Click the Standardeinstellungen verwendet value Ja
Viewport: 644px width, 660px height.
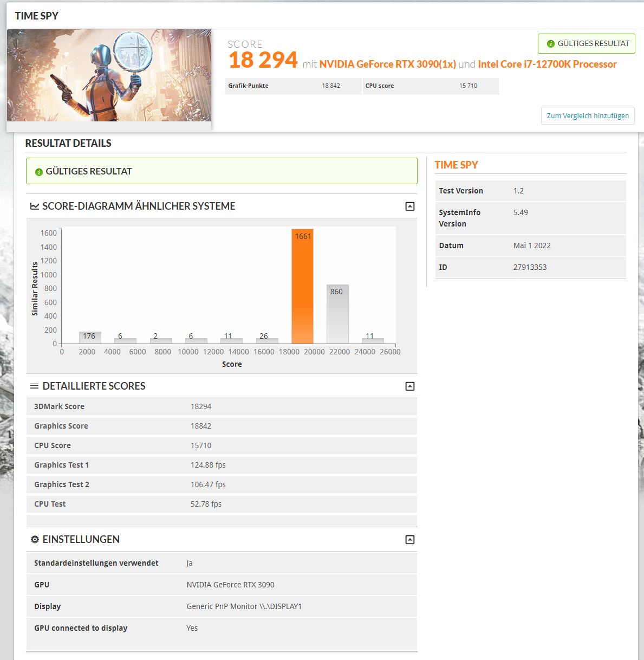(190, 563)
